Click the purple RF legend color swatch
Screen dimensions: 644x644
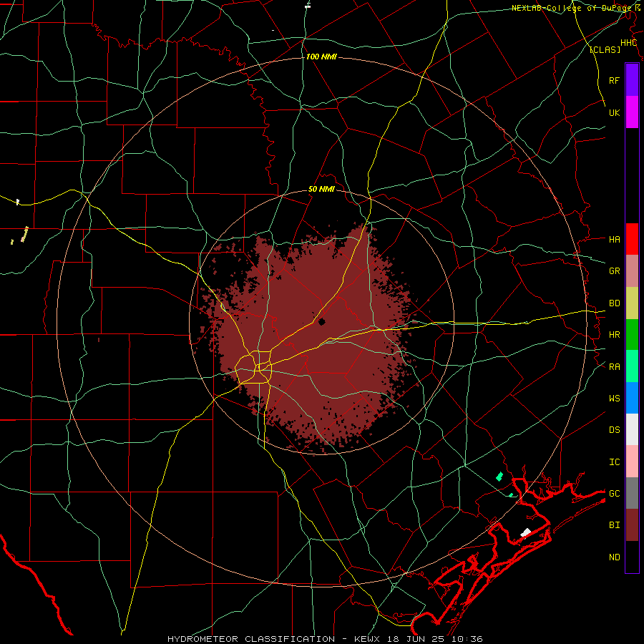coord(632,79)
